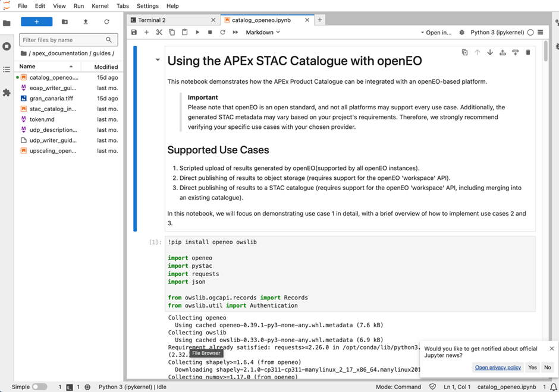Switch kernel via Python 3 (ipykernel)

coord(497,33)
